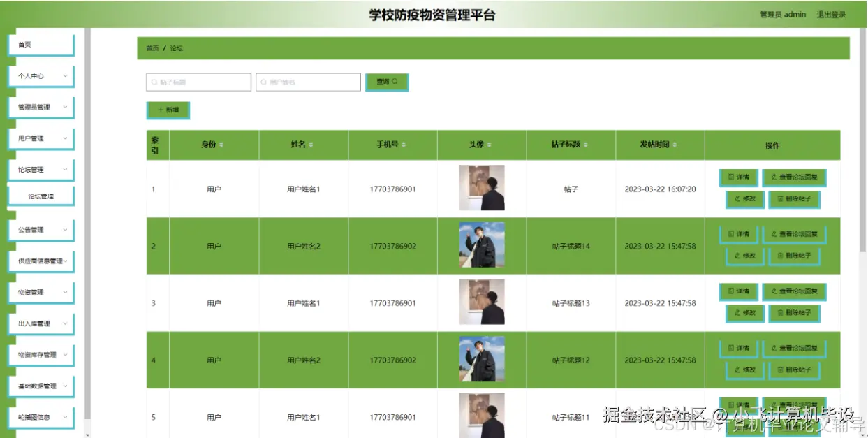Expand the 个人中心 sidebar menu

[x=41, y=75]
